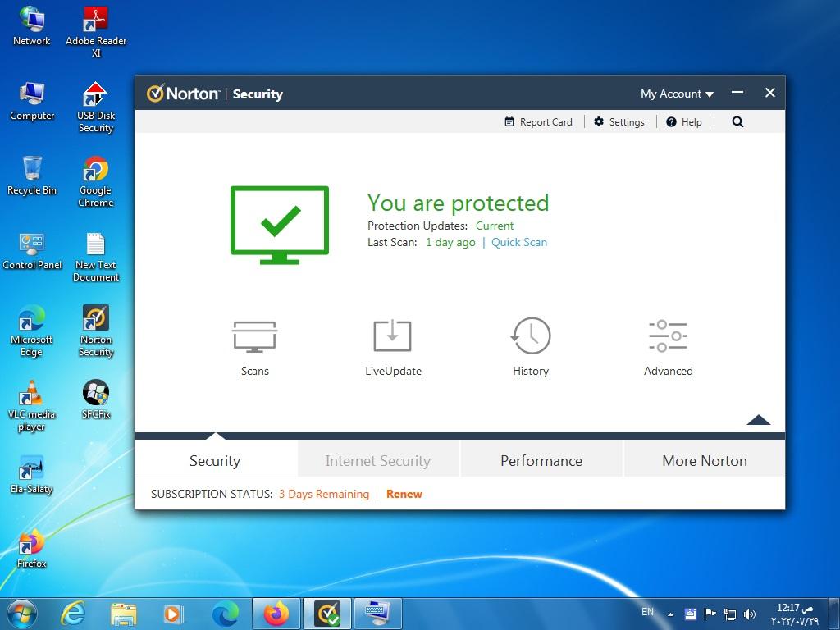This screenshot has width=840, height=630.
Task: Click Microsoft Edge taskbar icon
Action: (225, 614)
